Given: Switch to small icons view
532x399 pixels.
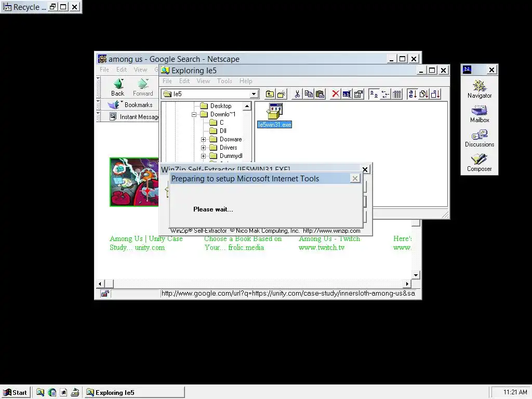Looking at the screenshot, I should click(x=385, y=94).
